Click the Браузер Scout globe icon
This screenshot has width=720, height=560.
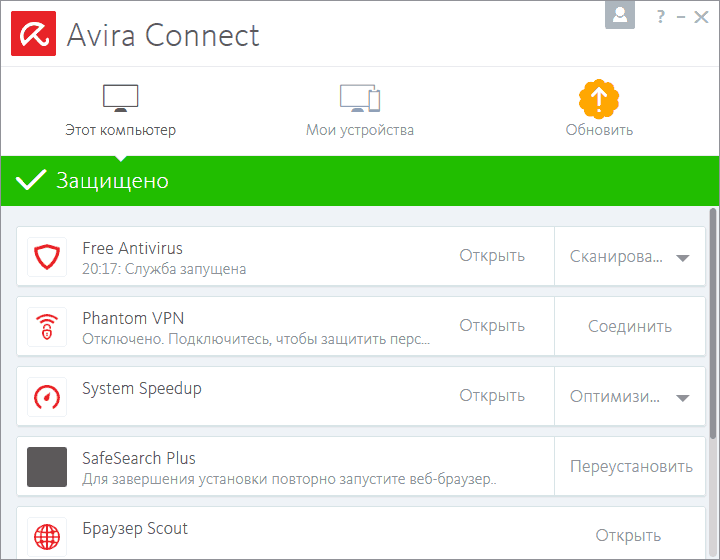point(47,537)
